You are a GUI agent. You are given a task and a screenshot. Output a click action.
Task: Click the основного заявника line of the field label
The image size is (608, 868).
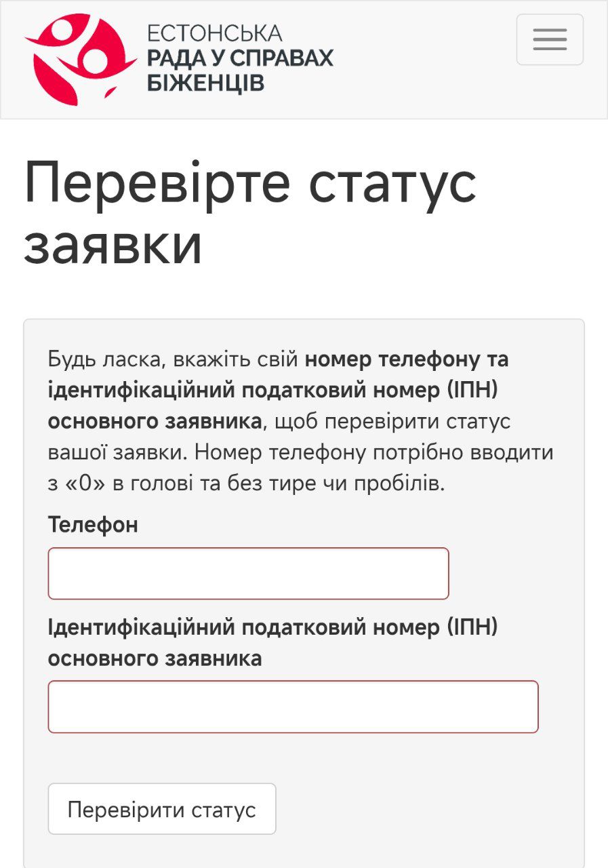click(x=155, y=658)
